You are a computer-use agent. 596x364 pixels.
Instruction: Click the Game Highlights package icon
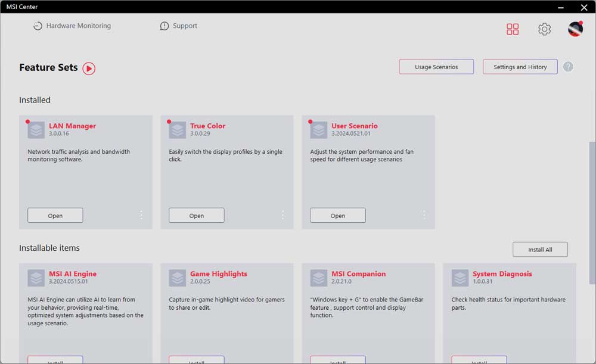(x=178, y=278)
